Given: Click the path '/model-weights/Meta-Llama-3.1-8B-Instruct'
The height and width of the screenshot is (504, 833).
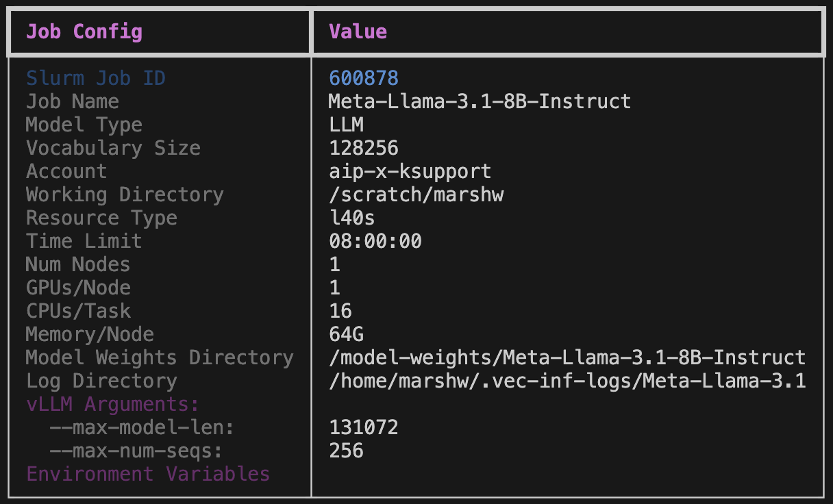Looking at the screenshot, I should [567, 357].
